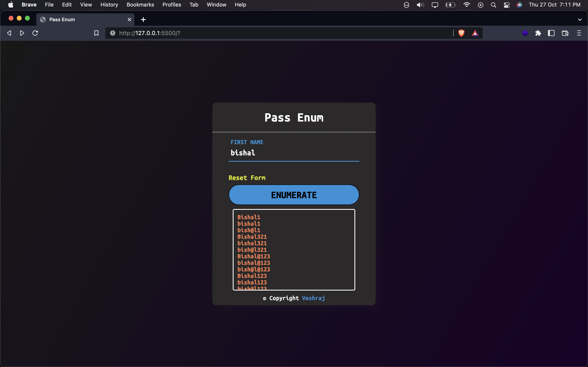The image size is (588, 367).
Task: Open the History menu
Action: coord(109,5)
